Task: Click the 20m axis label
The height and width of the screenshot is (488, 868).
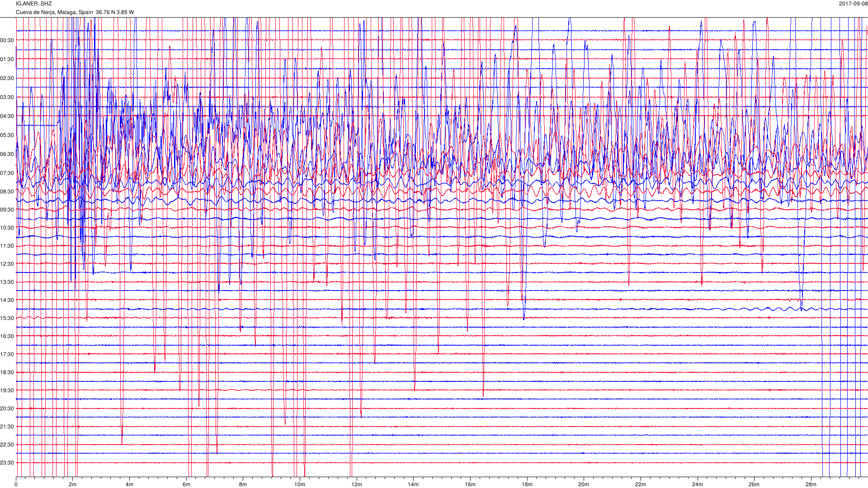Action: [x=584, y=484]
